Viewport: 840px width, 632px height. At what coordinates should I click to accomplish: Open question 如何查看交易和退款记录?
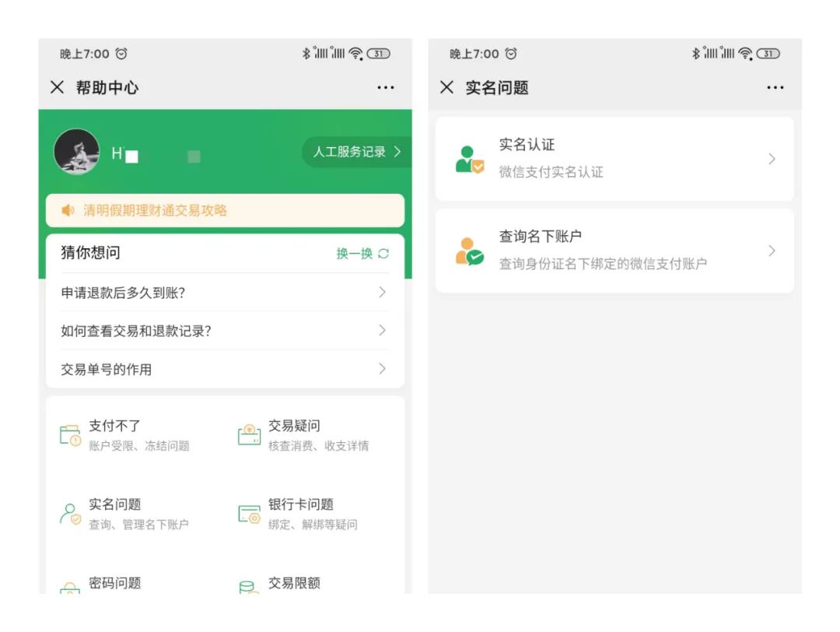[x=225, y=331]
